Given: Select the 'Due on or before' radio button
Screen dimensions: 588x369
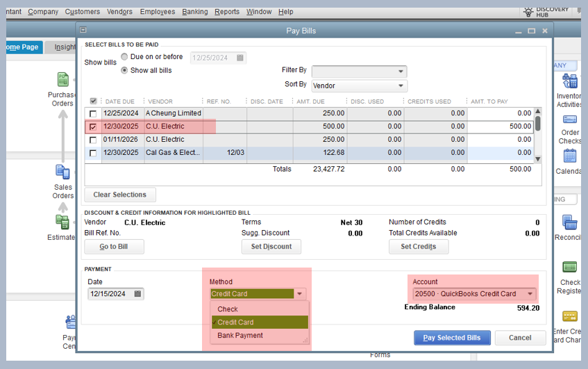Looking at the screenshot, I should [x=124, y=57].
